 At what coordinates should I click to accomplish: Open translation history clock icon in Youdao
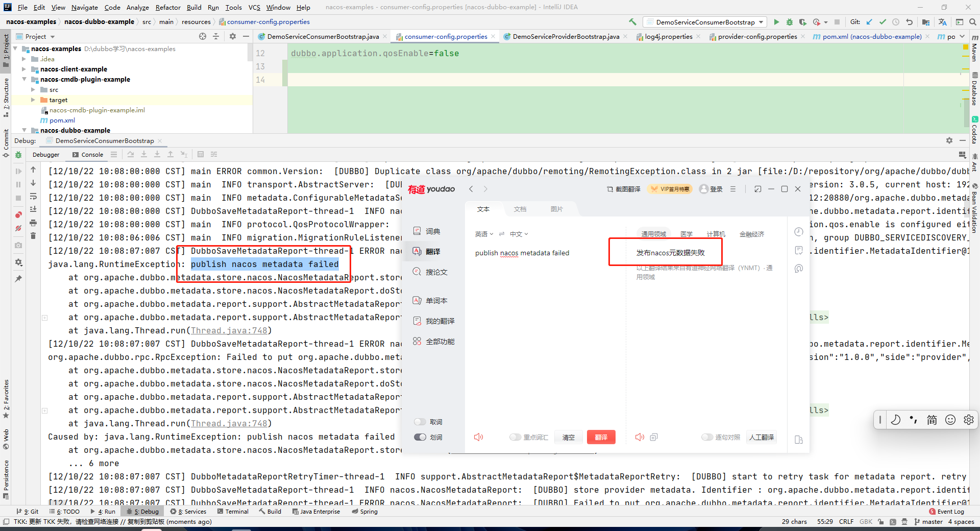click(799, 232)
